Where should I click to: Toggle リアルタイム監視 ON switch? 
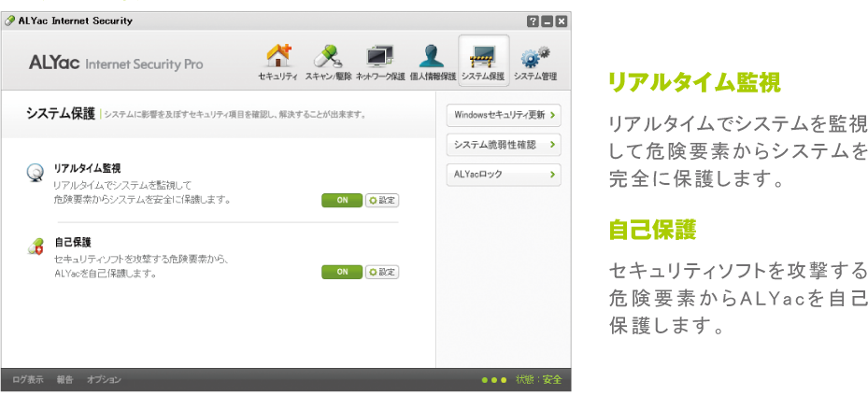(x=342, y=200)
